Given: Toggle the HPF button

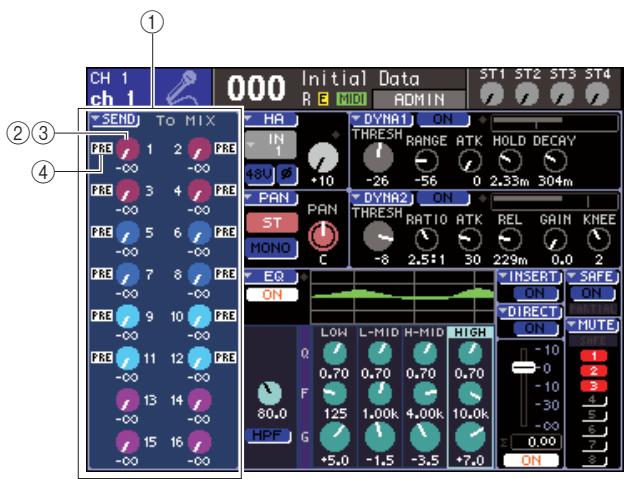Looking at the screenshot, I should [x=267, y=435].
